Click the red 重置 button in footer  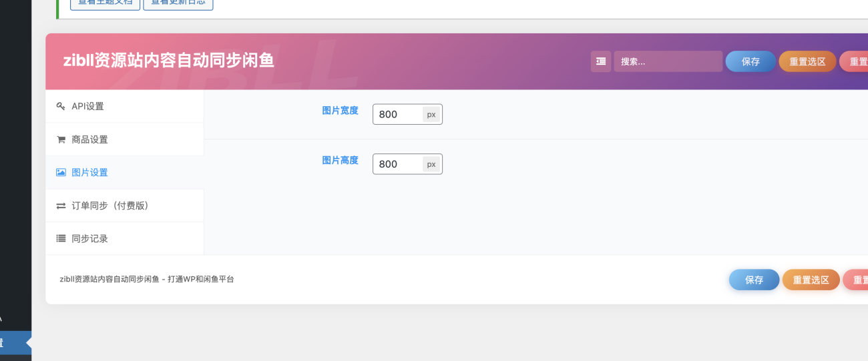click(x=857, y=280)
